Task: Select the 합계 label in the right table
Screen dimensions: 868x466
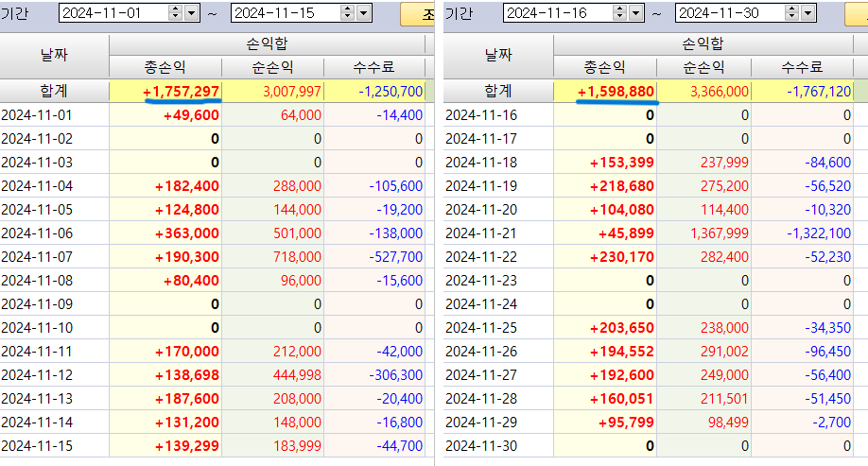Action: (x=498, y=91)
